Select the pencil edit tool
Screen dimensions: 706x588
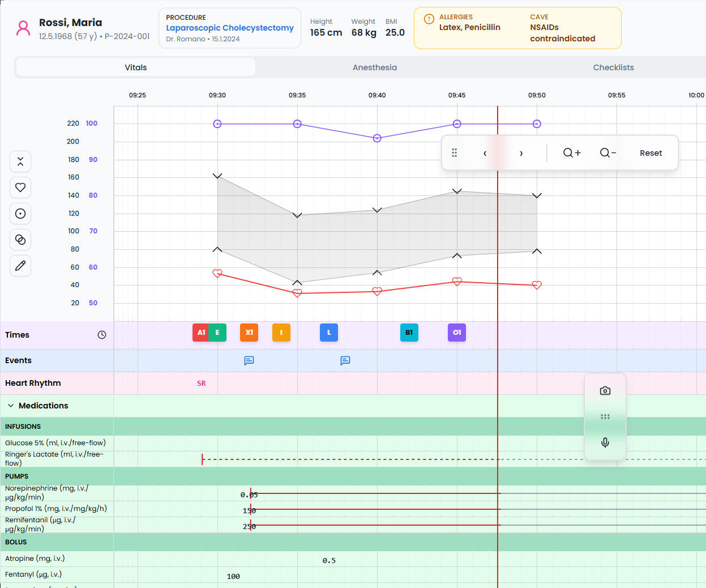click(20, 266)
